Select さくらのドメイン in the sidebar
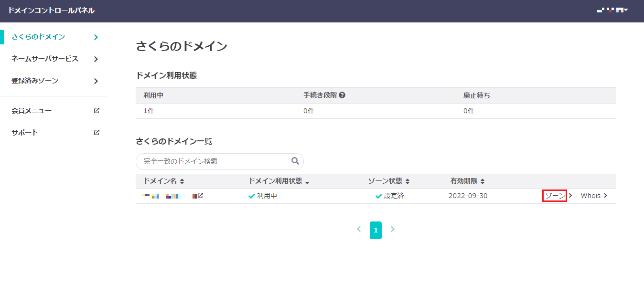The height and width of the screenshot is (305, 644). coord(38,37)
